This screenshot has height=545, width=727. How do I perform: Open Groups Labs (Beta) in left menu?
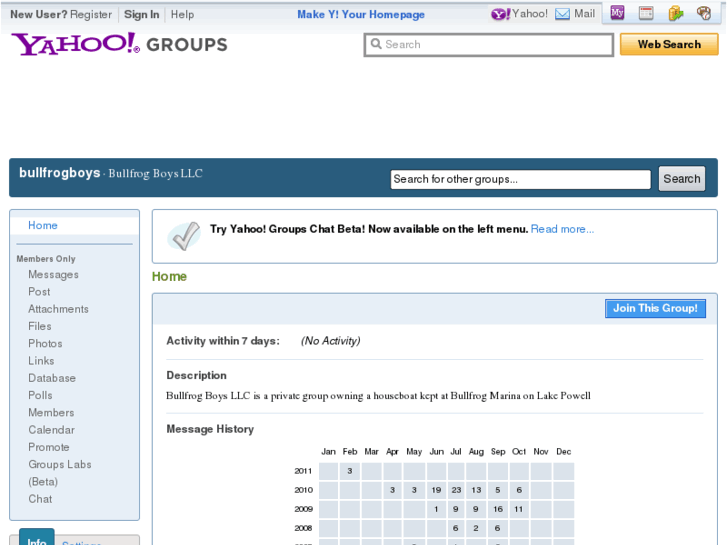pyautogui.click(x=60, y=473)
